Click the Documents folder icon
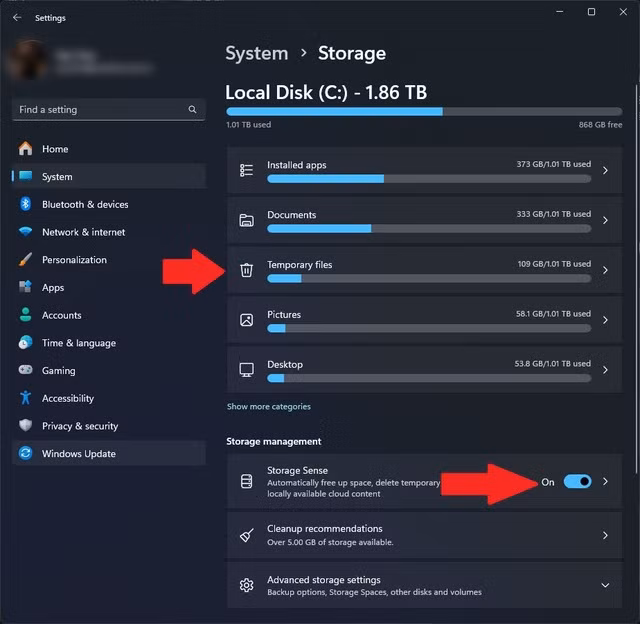Image resolution: width=640 pixels, height=624 pixels. point(247,220)
